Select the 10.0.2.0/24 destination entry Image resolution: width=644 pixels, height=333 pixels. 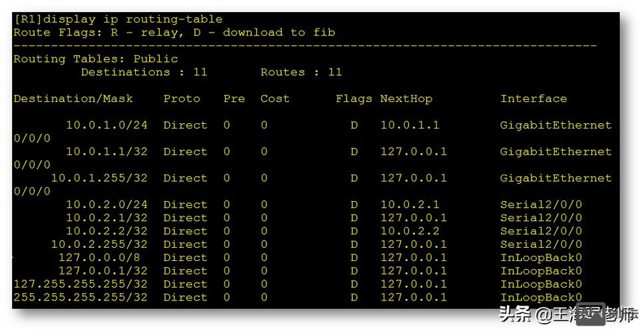coord(107,204)
